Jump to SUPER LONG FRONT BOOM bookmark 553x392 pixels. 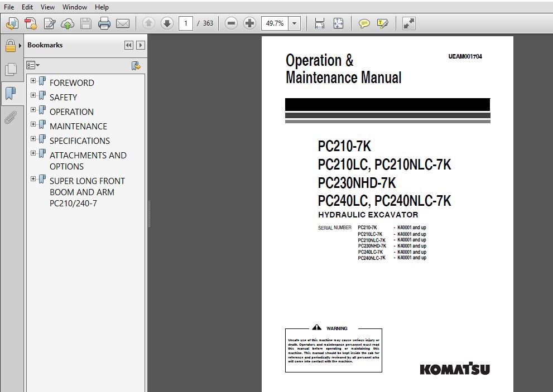(87, 192)
